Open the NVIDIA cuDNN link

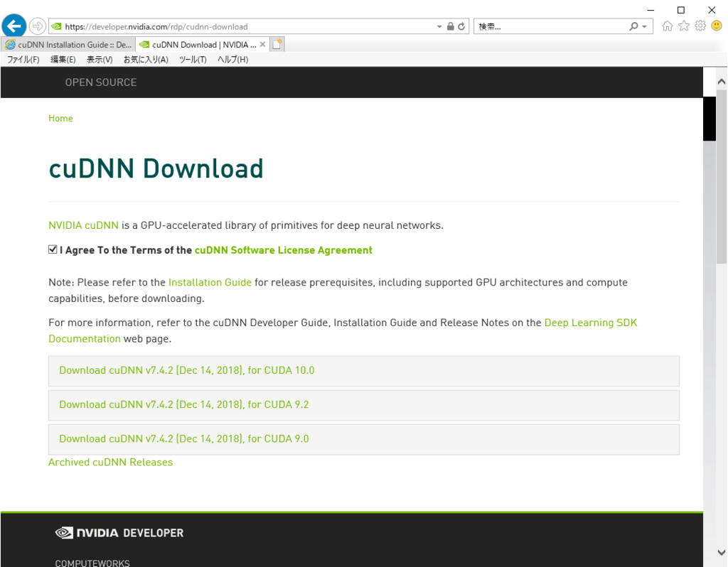84,225
